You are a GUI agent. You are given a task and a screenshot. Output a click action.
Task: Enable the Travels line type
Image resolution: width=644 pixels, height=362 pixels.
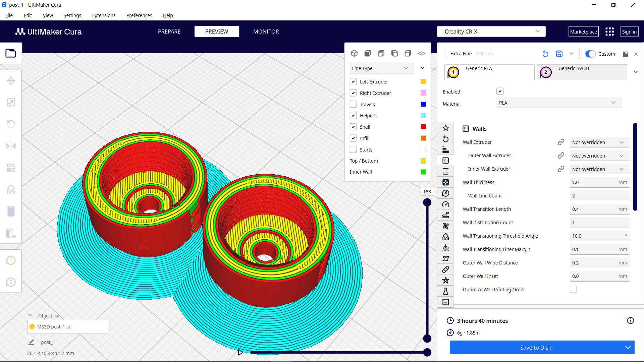pos(353,104)
